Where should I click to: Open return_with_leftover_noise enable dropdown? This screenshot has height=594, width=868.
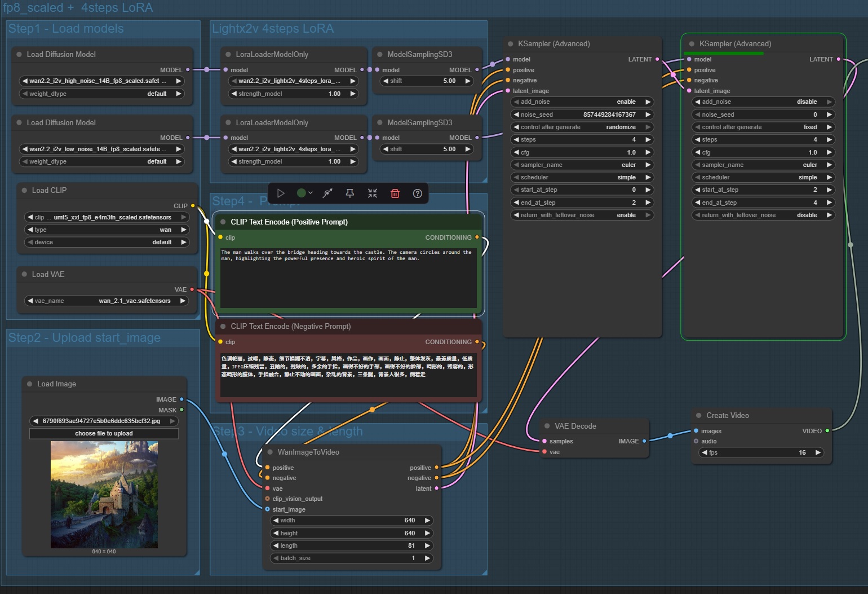click(582, 215)
